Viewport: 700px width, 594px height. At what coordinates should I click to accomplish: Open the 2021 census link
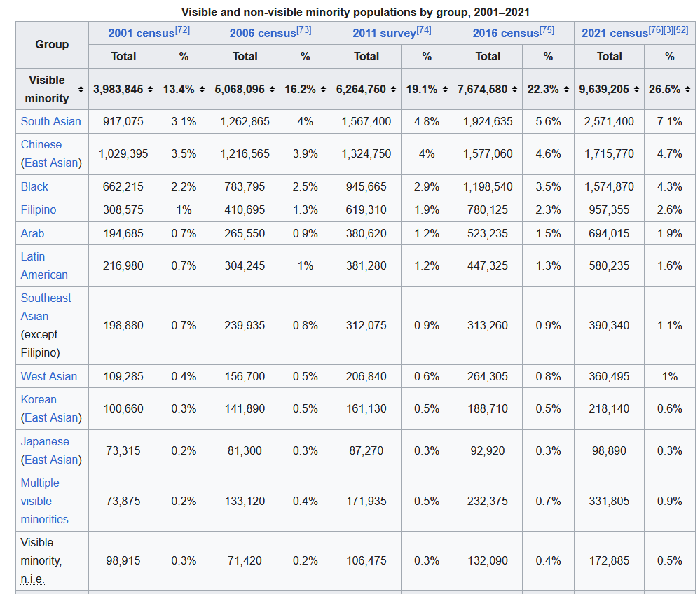click(x=615, y=34)
